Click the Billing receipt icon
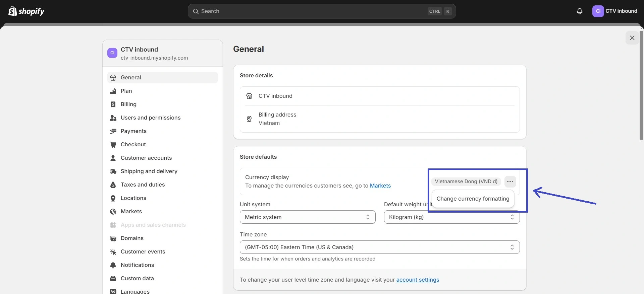Image resolution: width=644 pixels, height=294 pixels. pos(113,104)
